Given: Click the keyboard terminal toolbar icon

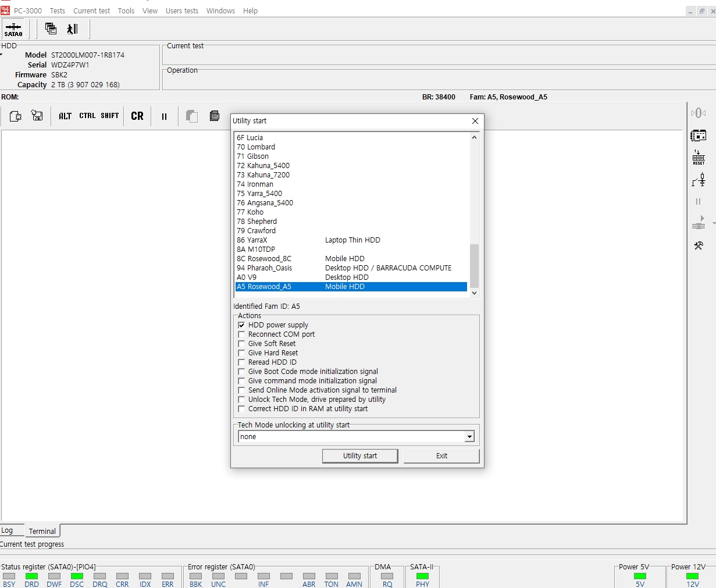Looking at the screenshot, I should click(x=215, y=116).
